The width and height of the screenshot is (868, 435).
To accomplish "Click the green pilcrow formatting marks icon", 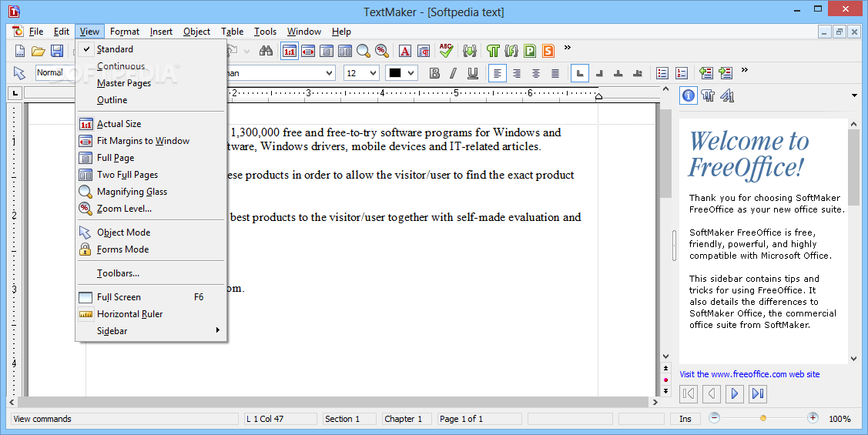I will (493, 52).
